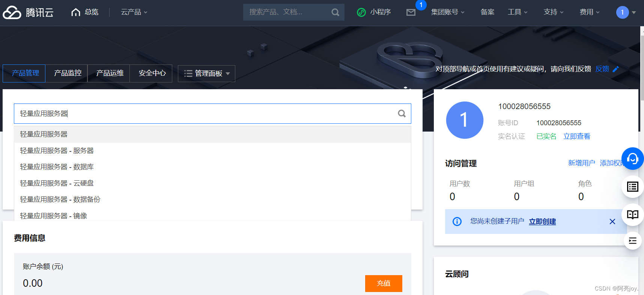This screenshot has width=644, height=295.
Task: Open the 小程序 mini program icon
Action: click(361, 12)
